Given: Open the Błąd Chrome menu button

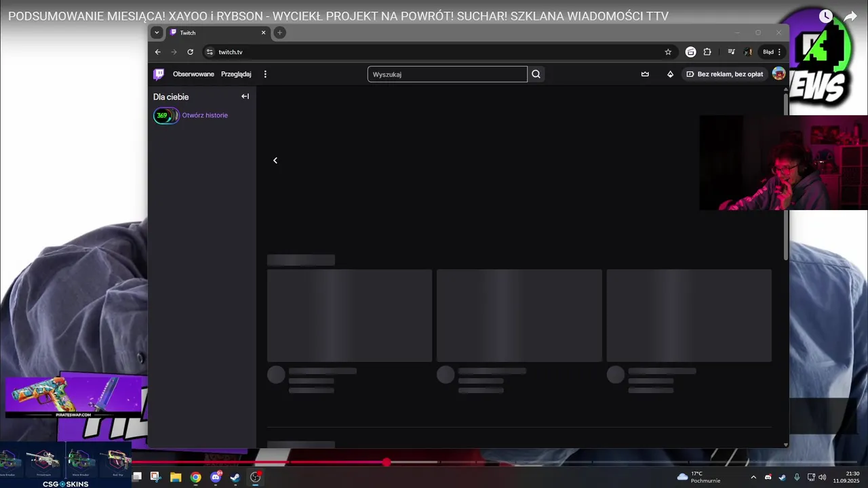Looking at the screenshot, I should coord(772,52).
